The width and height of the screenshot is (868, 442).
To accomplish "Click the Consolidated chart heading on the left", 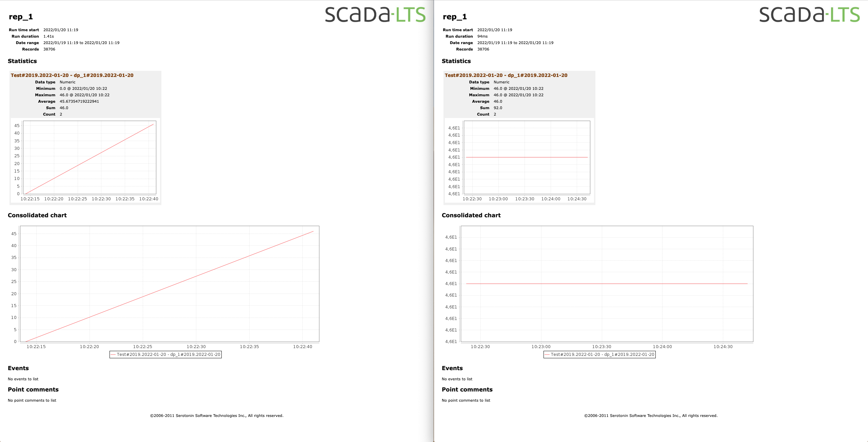I will pyautogui.click(x=37, y=215).
